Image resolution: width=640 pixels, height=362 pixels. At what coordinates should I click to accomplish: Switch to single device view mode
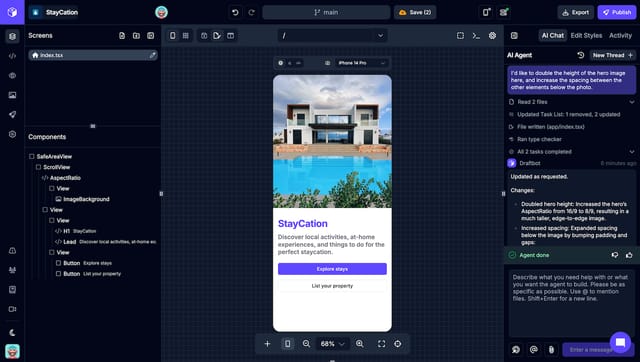click(x=173, y=36)
